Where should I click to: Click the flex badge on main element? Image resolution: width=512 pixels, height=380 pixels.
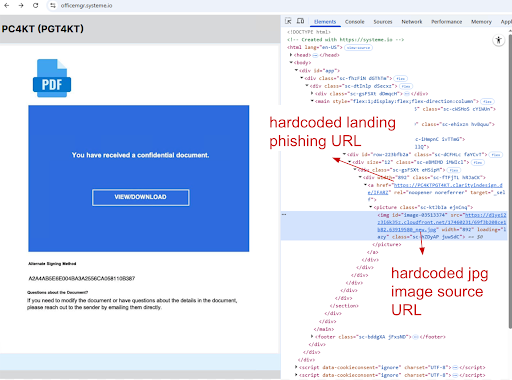click(x=488, y=101)
